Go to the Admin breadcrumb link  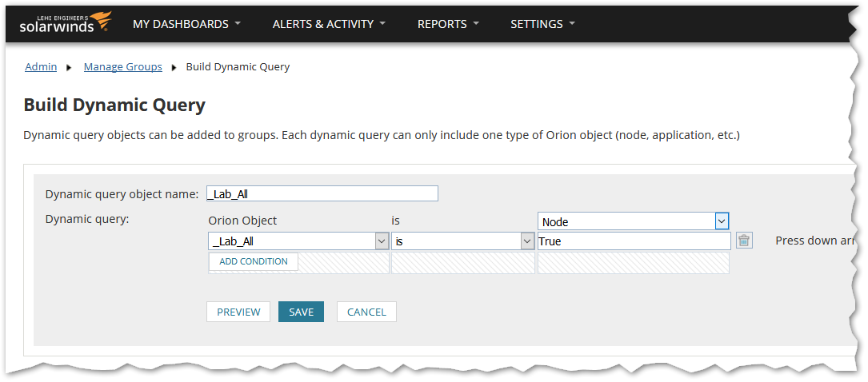tap(41, 67)
